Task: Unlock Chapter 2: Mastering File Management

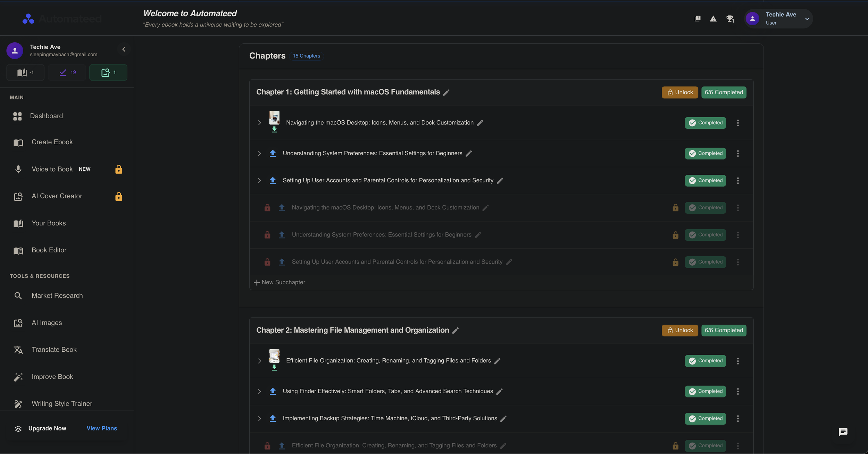Action: (679, 330)
